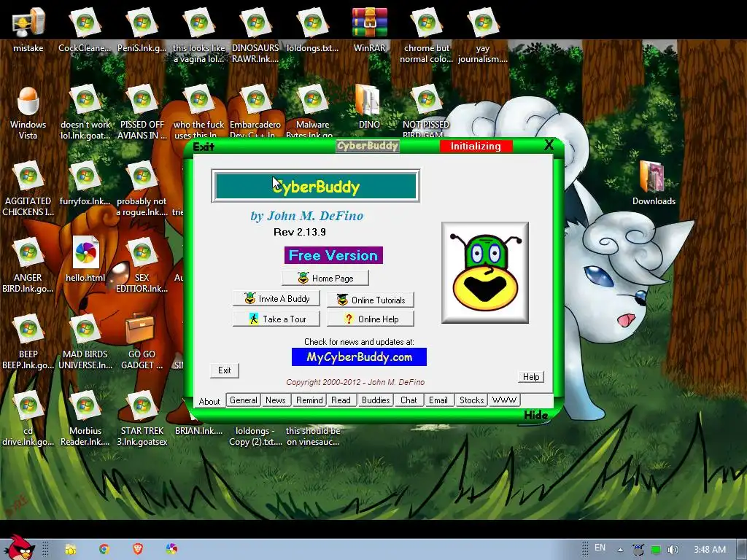Launch Brave browser from the taskbar
This screenshot has width=747, height=560.
click(138, 549)
